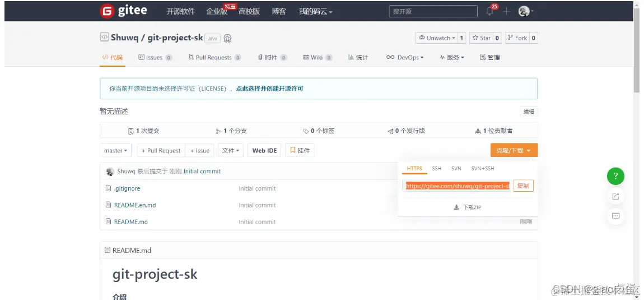The width and height of the screenshot is (644, 300).
Task: Open 高校版 in top navigation
Action: 249,12
